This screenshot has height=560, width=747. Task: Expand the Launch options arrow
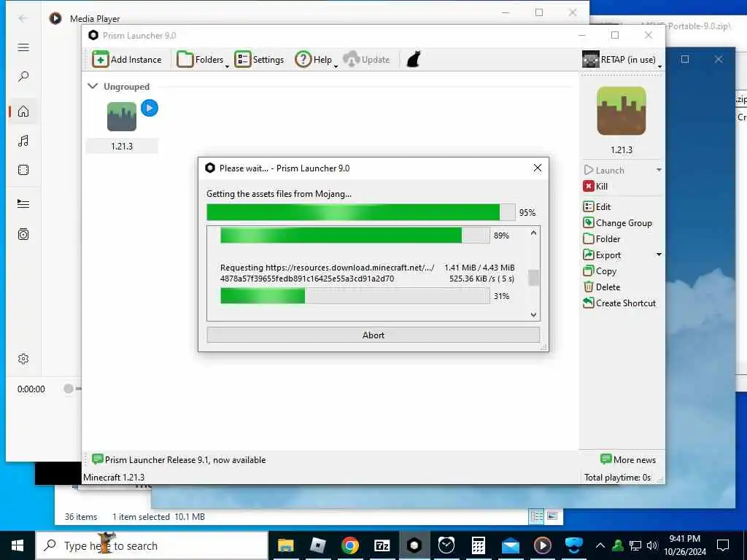pyautogui.click(x=659, y=170)
